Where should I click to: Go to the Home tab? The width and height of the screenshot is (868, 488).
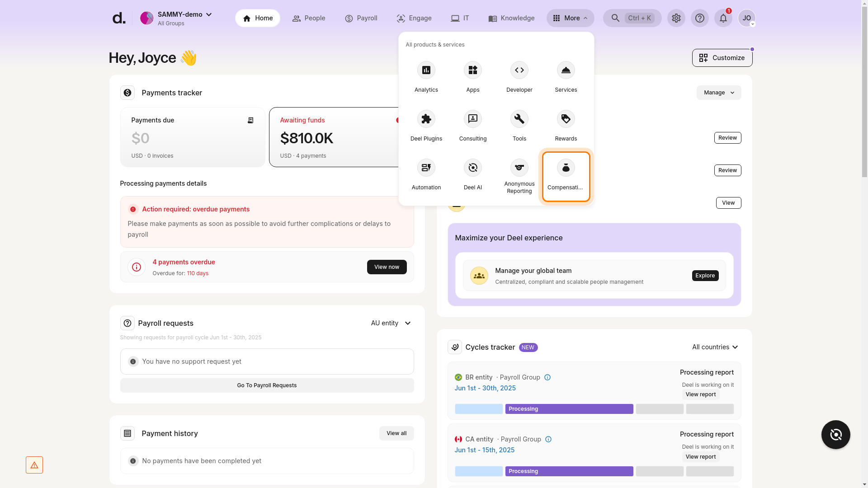point(258,18)
